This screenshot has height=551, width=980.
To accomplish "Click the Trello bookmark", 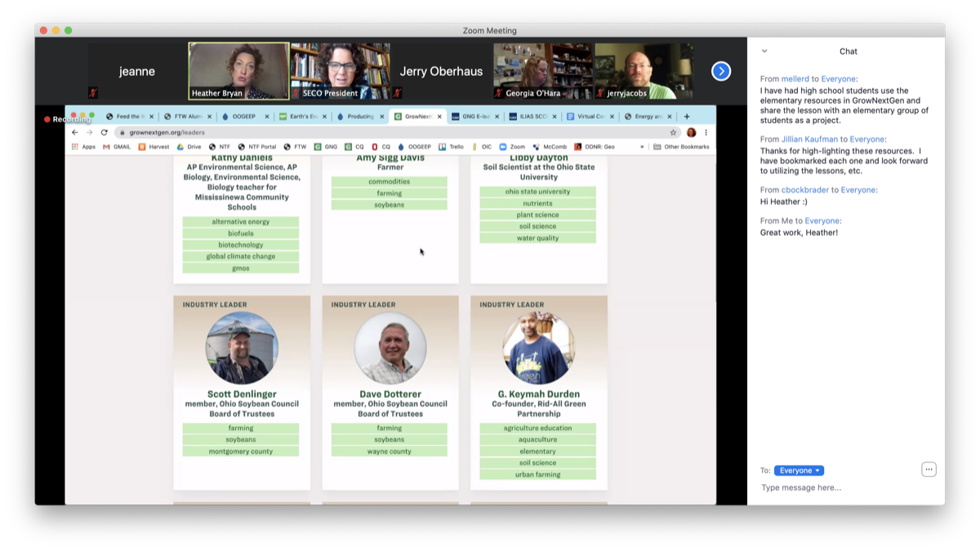I will click(x=451, y=147).
